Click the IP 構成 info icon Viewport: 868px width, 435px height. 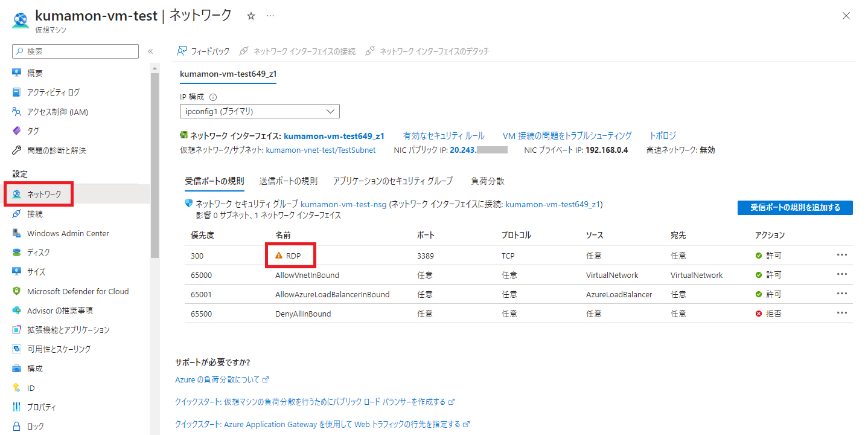coord(213,97)
